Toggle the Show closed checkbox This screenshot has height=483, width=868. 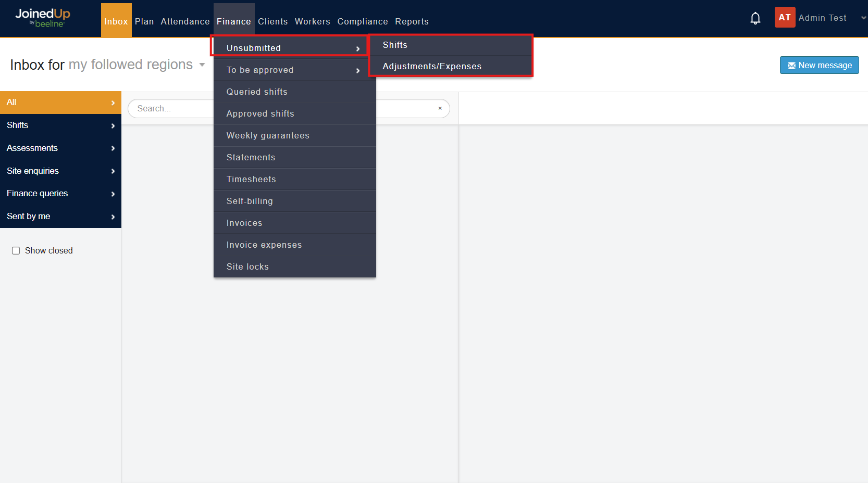[x=16, y=251]
